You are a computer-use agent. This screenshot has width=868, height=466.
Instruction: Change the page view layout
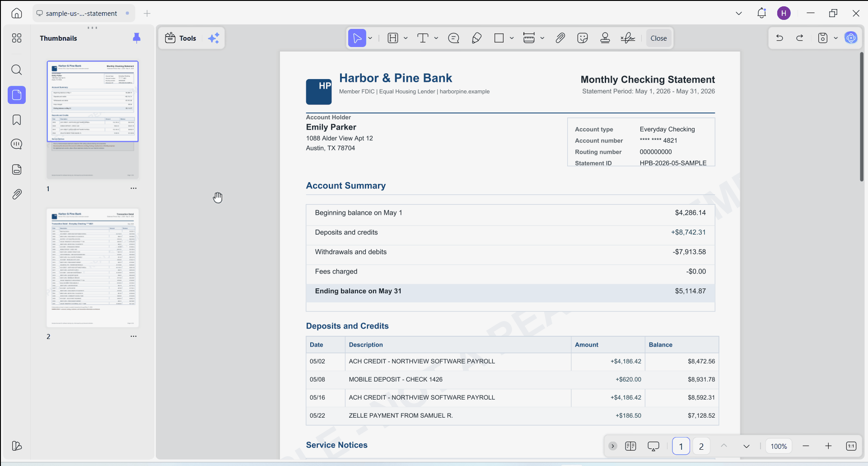pos(630,446)
